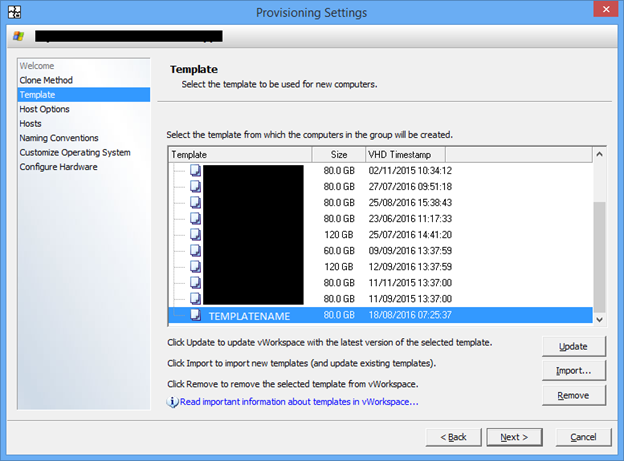Click the template icon in the 02/11/2015 row
The width and height of the screenshot is (624, 461).
(x=195, y=170)
